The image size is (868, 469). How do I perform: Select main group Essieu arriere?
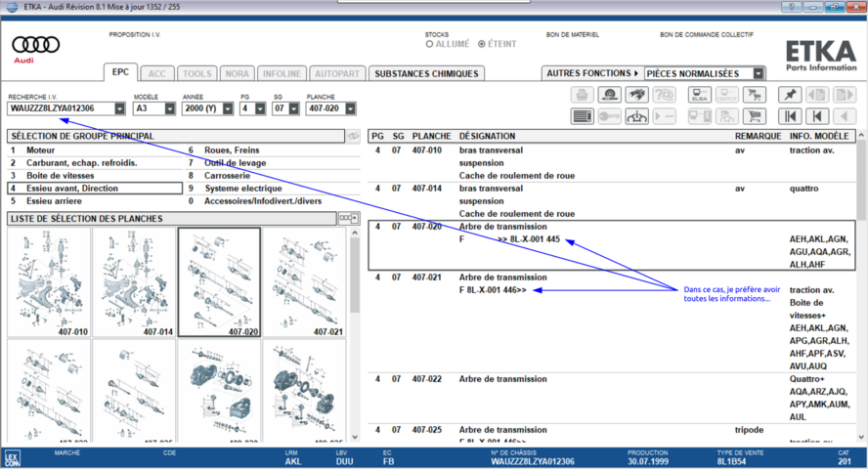[x=95, y=201]
